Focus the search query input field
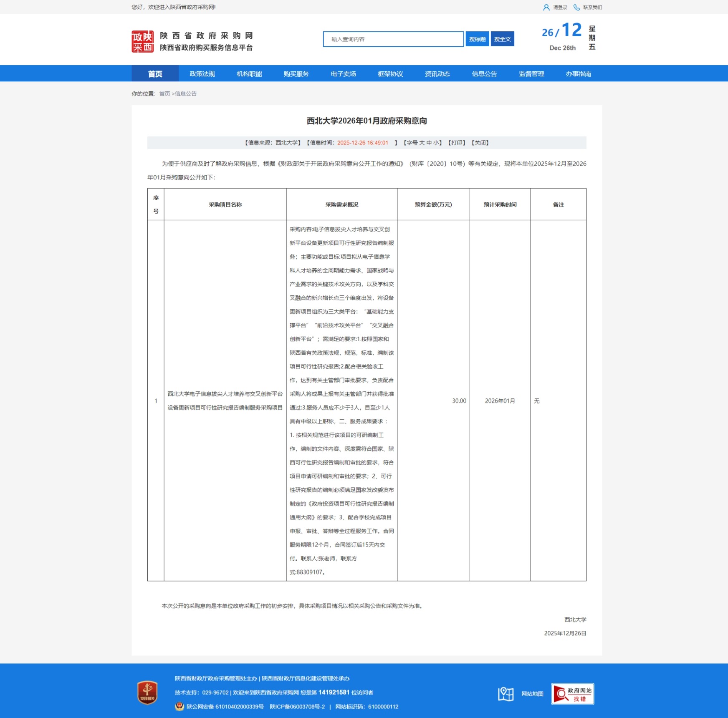The height and width of the screenshot is (718, 728). (393, 39)
